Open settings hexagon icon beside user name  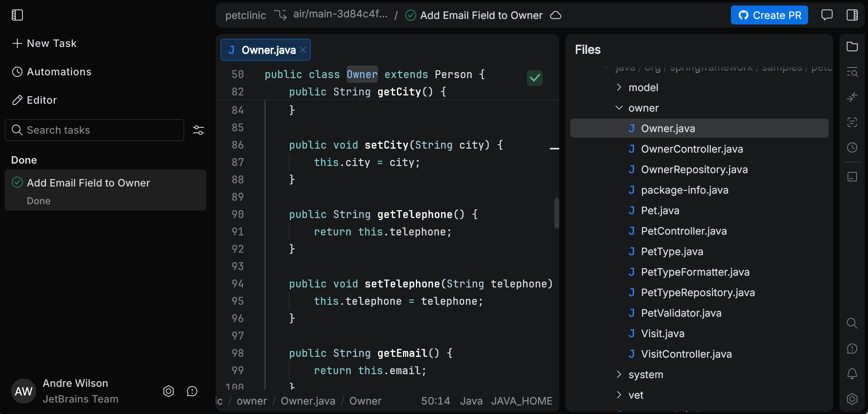(169, 391)
